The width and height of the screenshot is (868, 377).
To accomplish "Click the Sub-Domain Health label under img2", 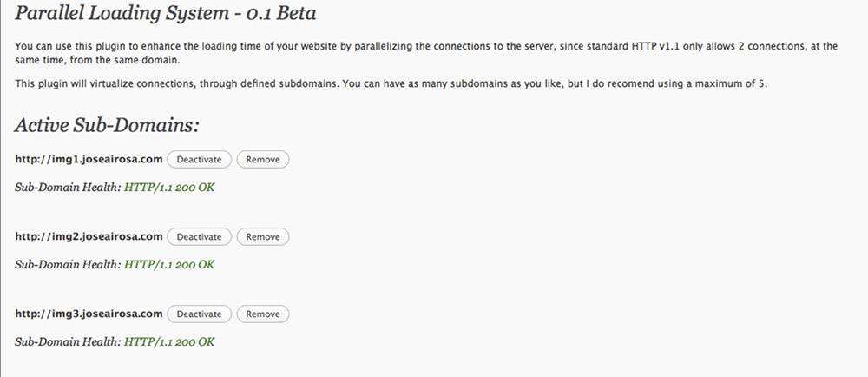I will coord(69,264).
